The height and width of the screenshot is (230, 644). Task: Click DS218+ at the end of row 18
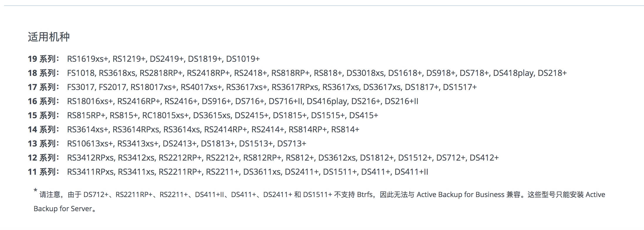(x=552, y=73)
